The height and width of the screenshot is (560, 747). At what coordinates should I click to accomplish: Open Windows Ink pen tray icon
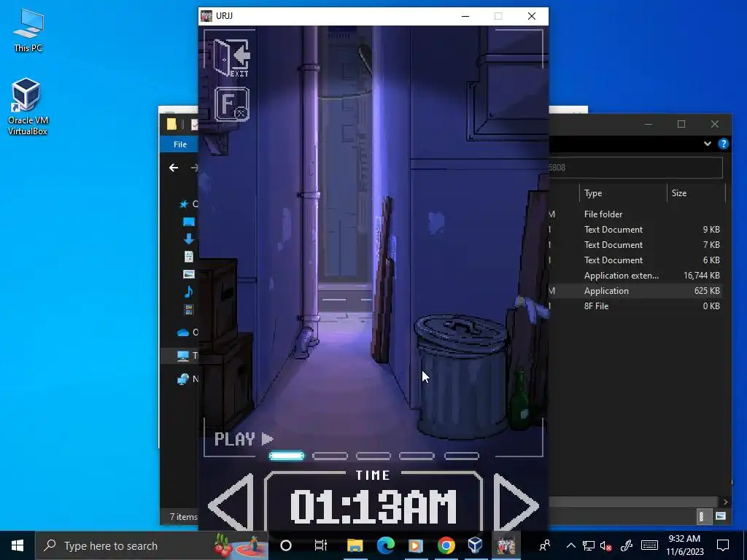tap(626, 545)
